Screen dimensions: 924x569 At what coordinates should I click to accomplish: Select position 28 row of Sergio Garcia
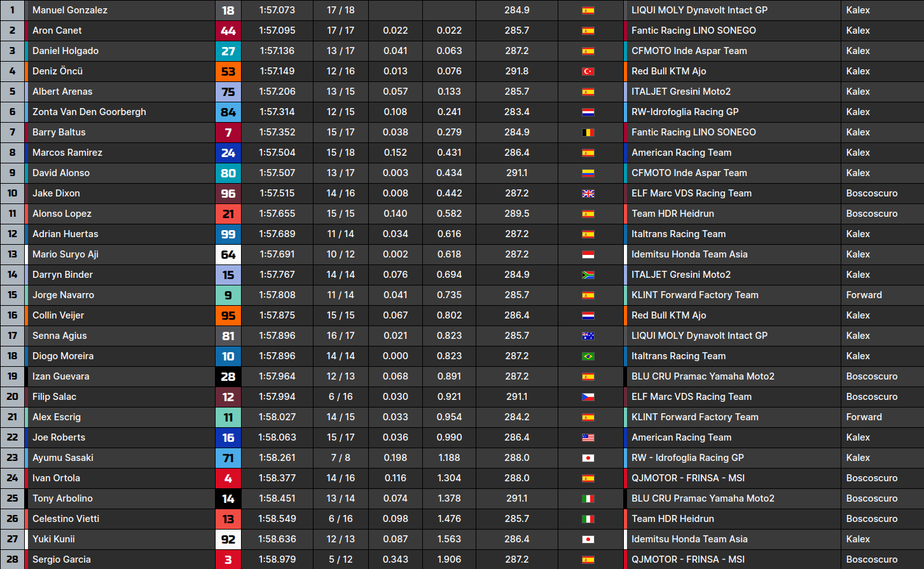(x=12, y=559)
